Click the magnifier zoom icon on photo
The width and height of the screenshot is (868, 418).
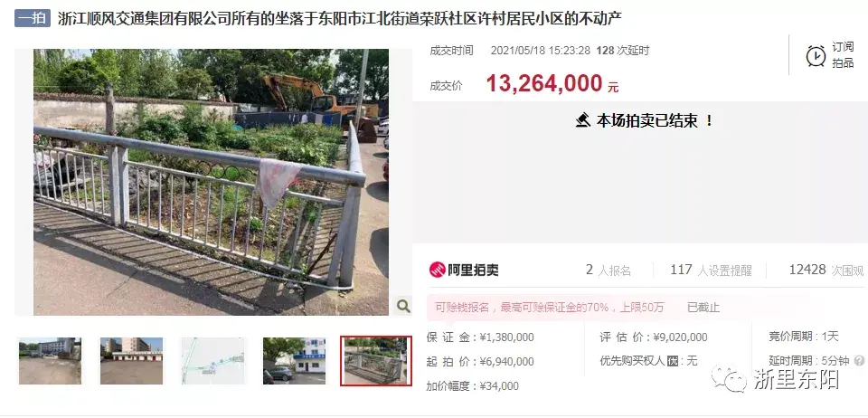(403, 306)
